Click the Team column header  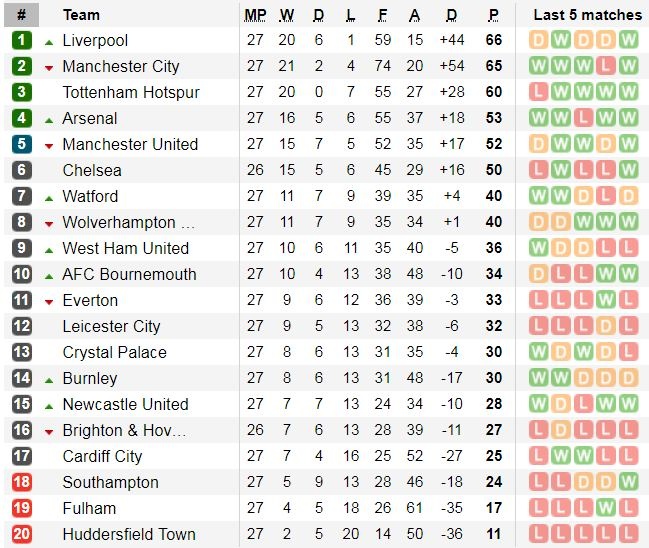pos(81,15)
